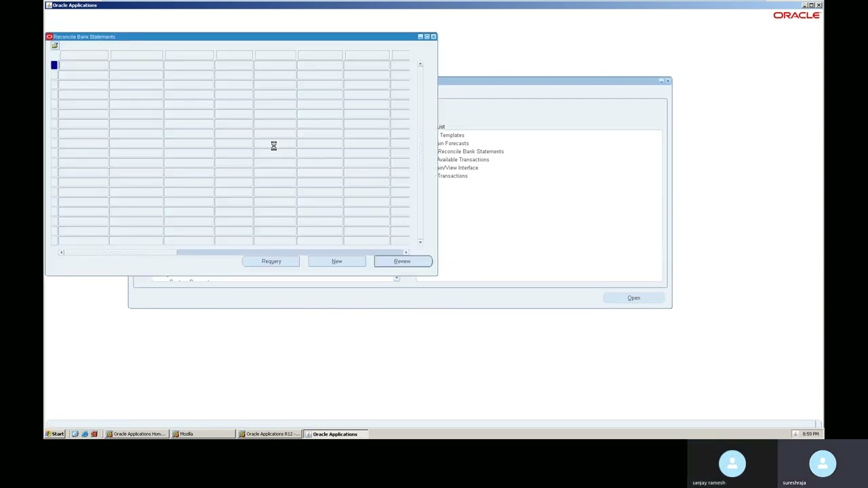This screenshot has height=488, width=868.
Task: Close the Navigator window
Action: pyautogui.click(x=667, y=81)
